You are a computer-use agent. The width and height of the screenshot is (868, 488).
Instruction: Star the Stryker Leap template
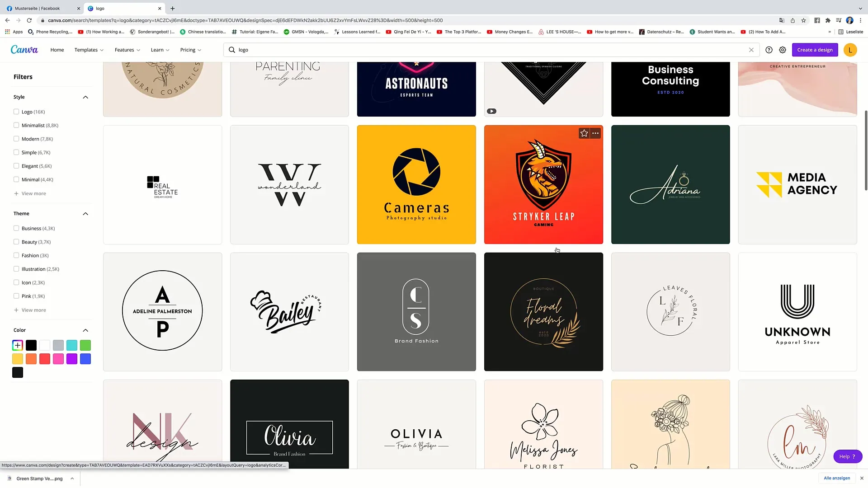click(584, 133)
